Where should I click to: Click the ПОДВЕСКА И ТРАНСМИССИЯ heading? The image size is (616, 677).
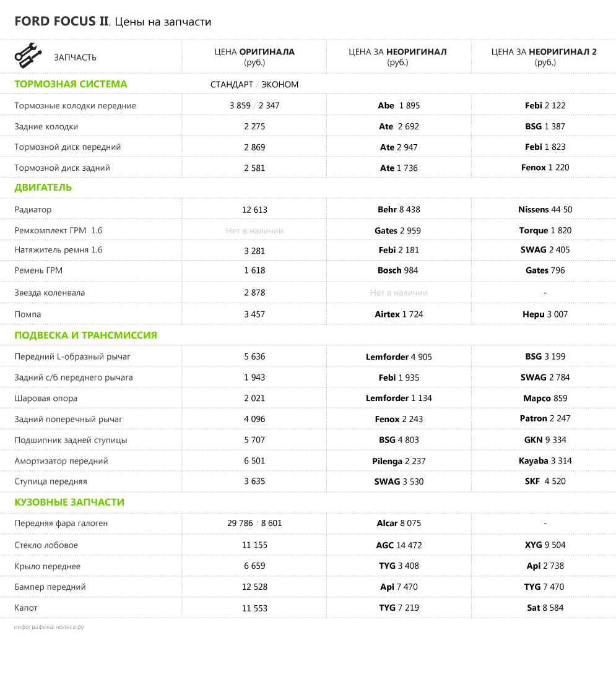[85, 335]
